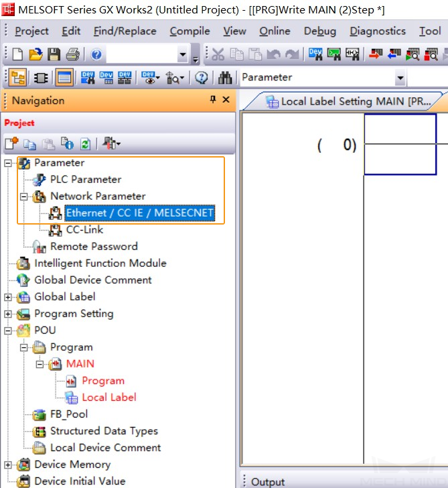The image size is (448, 488).
Task: Toggle the Element Selection chip icon
Action: (x=41, y=78)
